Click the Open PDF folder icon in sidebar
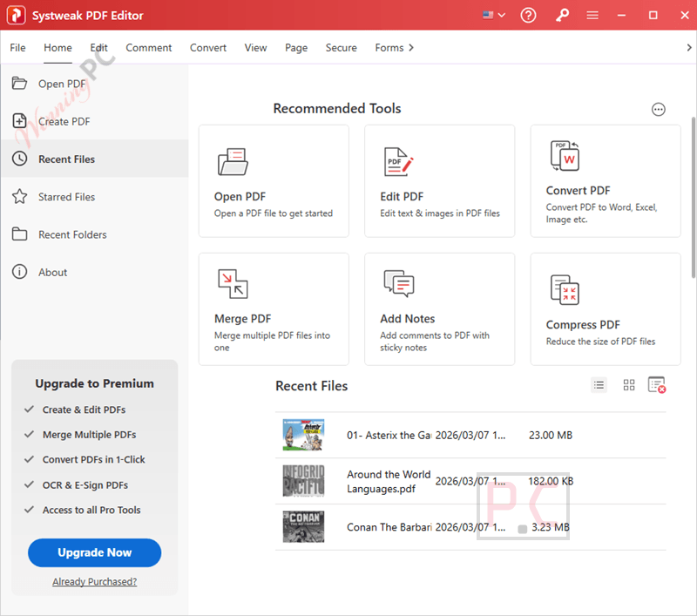This screenshot has width=697, height=616. coord(19,83)
